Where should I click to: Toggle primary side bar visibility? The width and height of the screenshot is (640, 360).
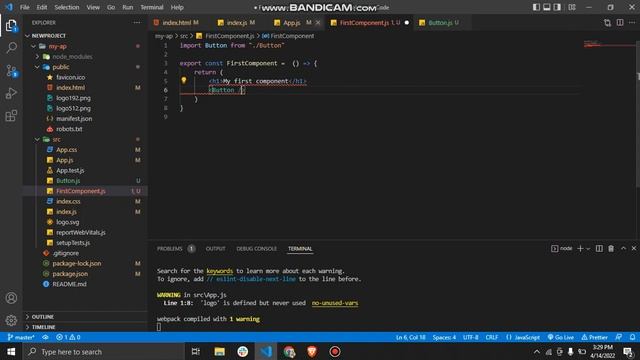[x=536, y=7]
